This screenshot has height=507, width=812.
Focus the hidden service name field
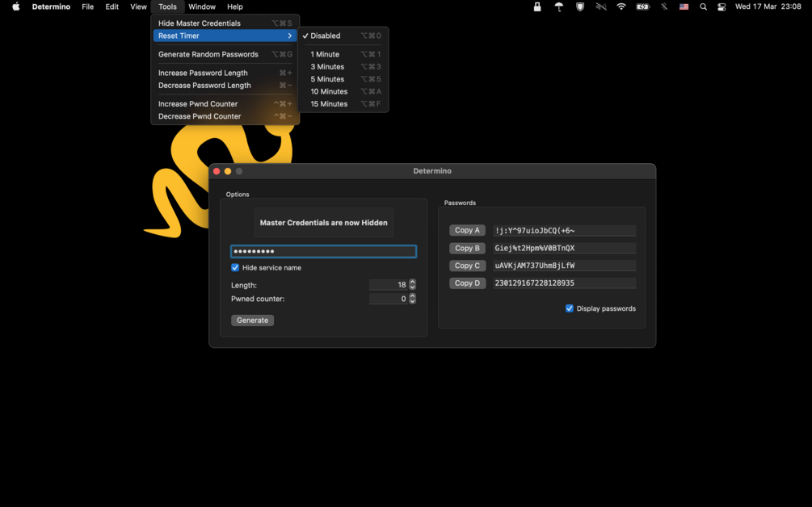(x=323, y=251)
